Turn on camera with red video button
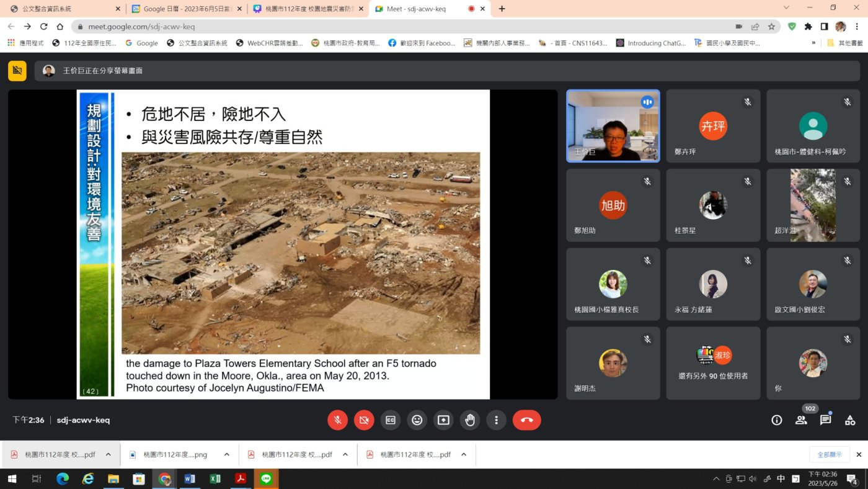 [x=364, y=420]
